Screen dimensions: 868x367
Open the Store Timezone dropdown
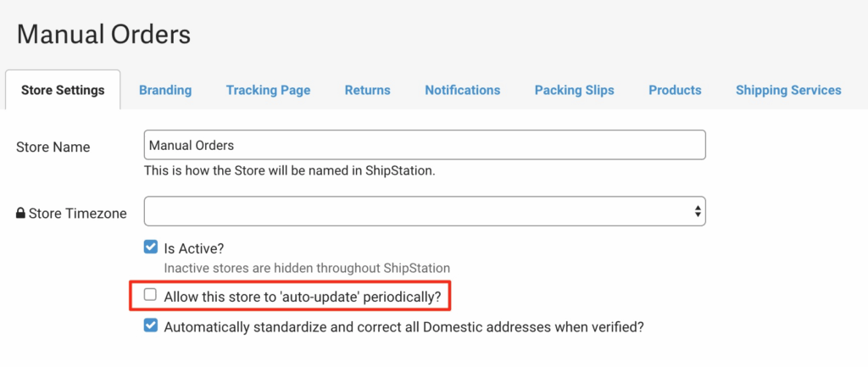pos(424,211)
